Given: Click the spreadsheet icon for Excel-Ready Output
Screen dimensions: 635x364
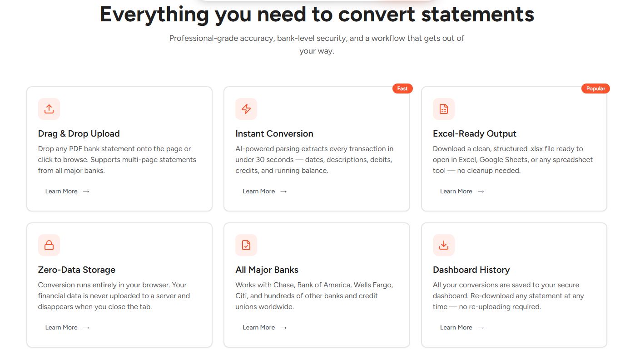Looking at the screenshot, I should pyautogui.click(x=443, y=109).
